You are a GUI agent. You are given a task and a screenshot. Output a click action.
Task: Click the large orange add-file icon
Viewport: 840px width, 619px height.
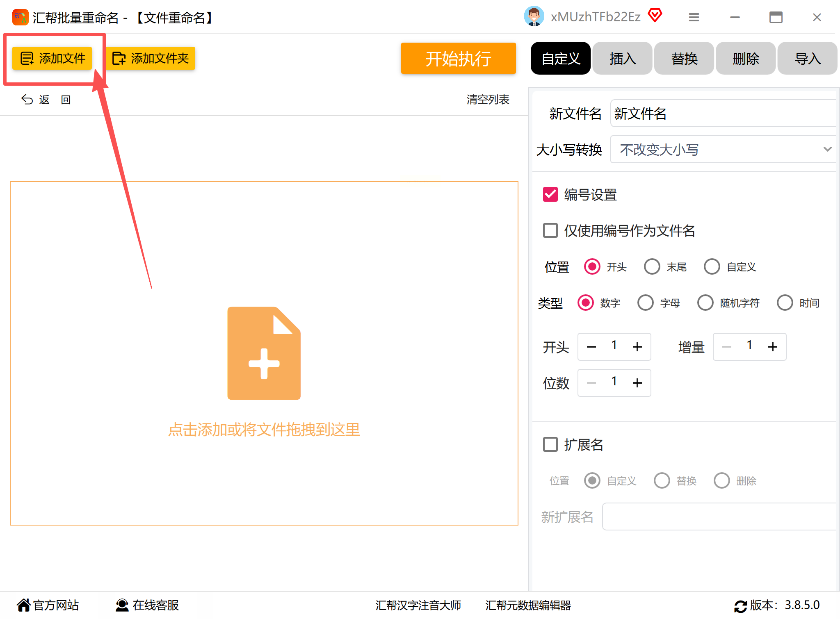(x=264, y=353)
